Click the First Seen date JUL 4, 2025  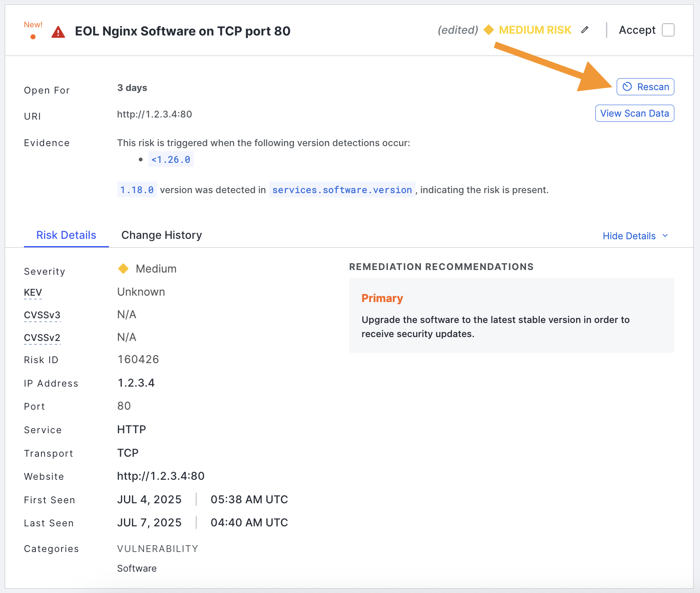click(150, 499)
